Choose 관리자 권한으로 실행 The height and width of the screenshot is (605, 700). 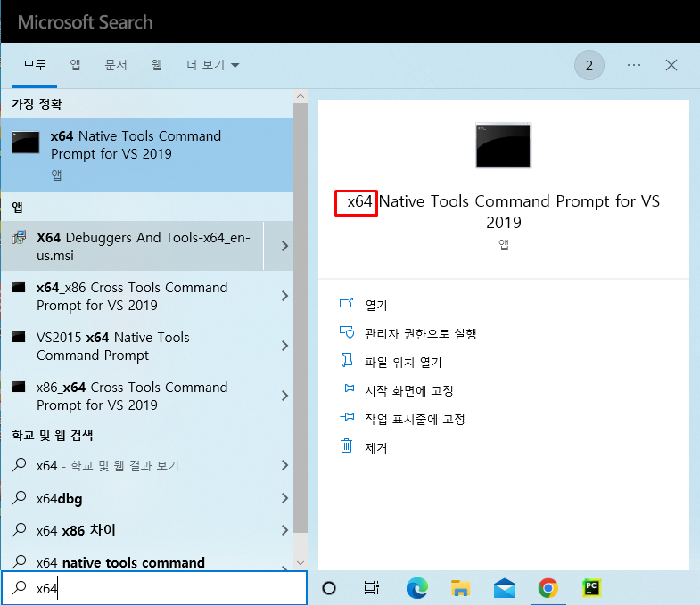coord(421,334)
